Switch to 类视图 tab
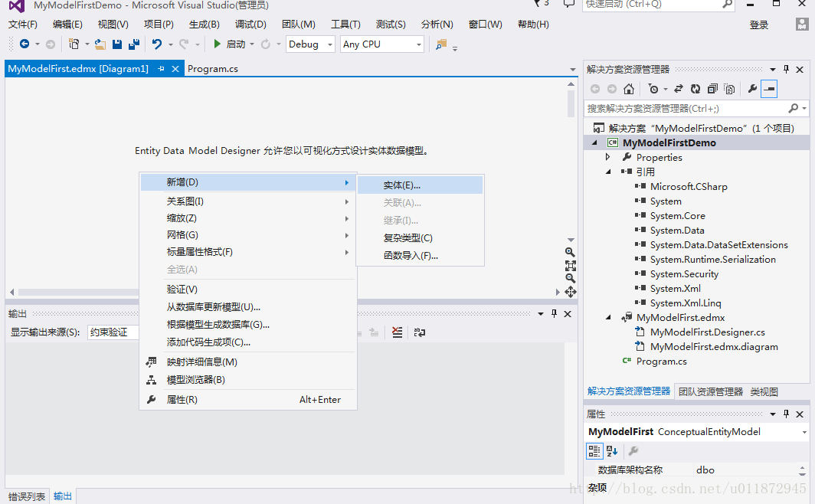 point(764,391)
